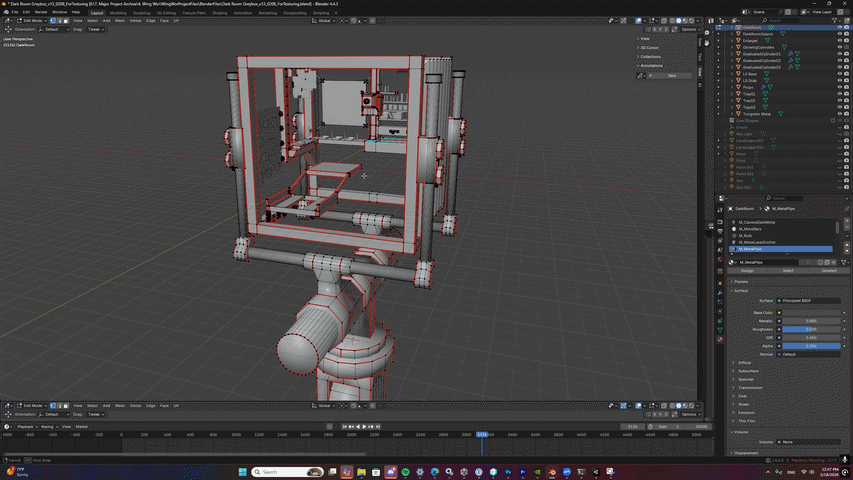The image size is (853, 480).
Task: Disable render for Tray02 via camera icon
Action: (x=846, y=101)
